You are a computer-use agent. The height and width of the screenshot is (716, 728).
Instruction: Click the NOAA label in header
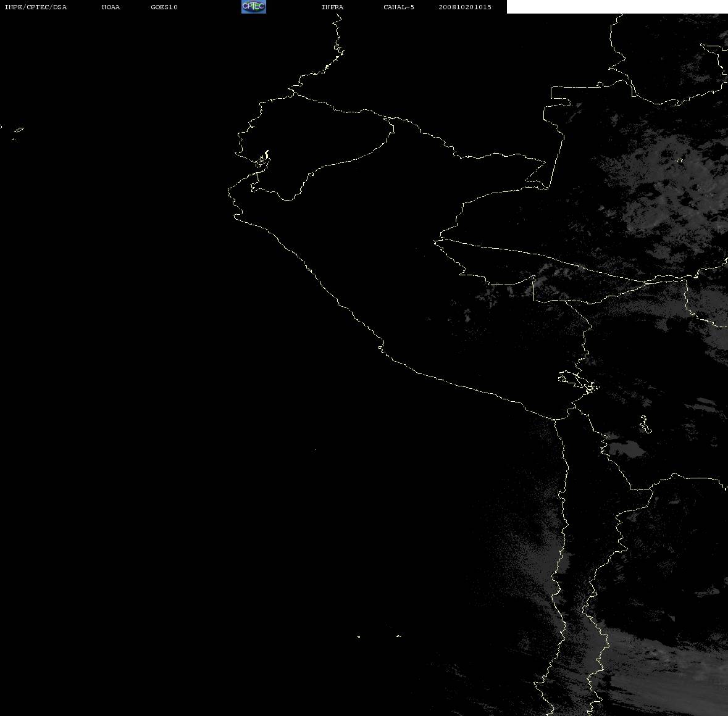(111, 7)
